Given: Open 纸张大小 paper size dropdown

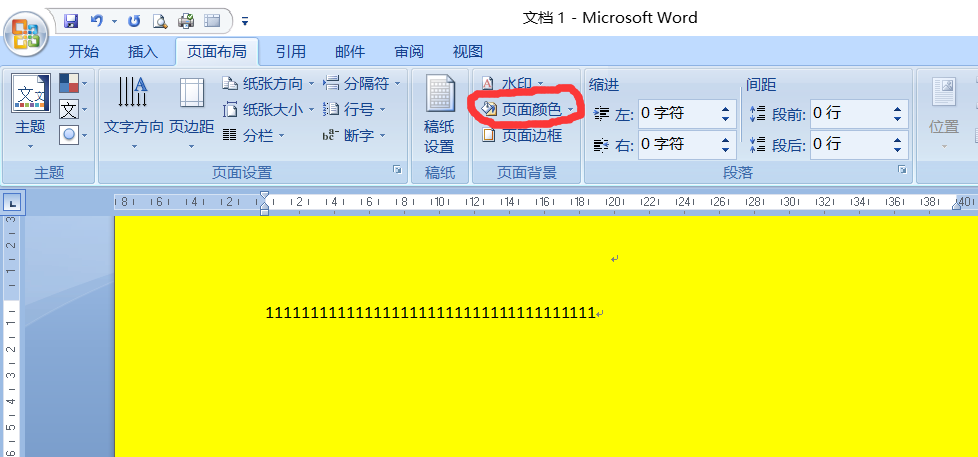Looking at the screenshot, I should tap(269, 110).
